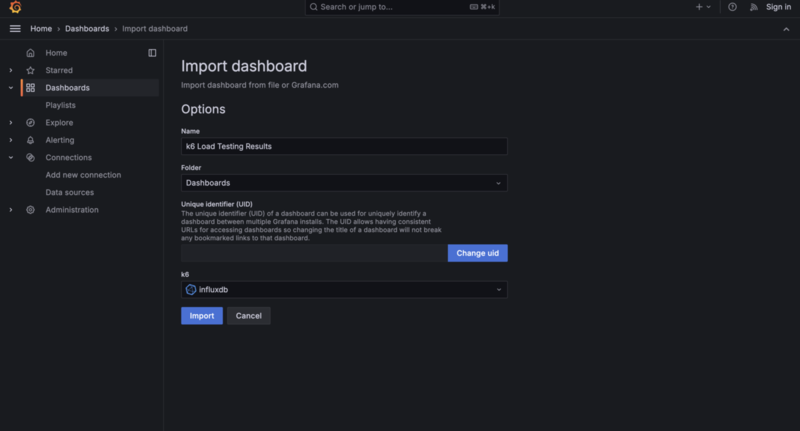Open Connections in the sidebar
The height and width of the screenshot is (431, 800).
coord(68,158)
